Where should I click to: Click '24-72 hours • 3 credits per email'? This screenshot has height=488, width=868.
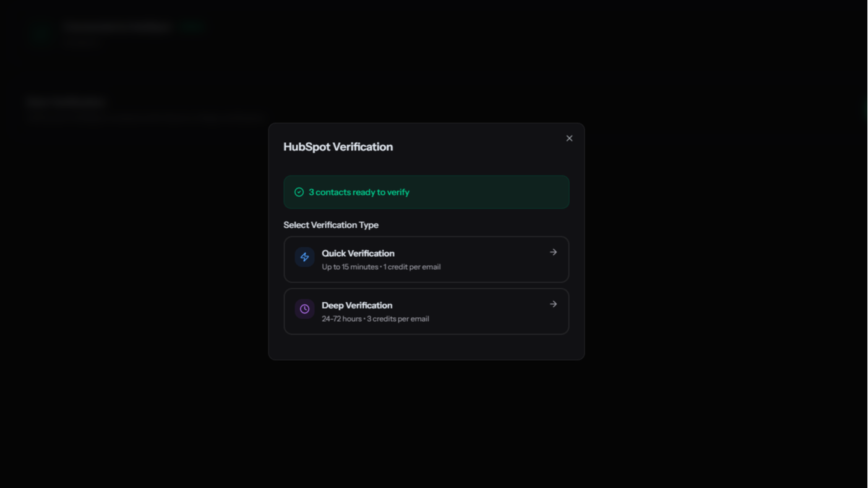click(x=376, y=319)
